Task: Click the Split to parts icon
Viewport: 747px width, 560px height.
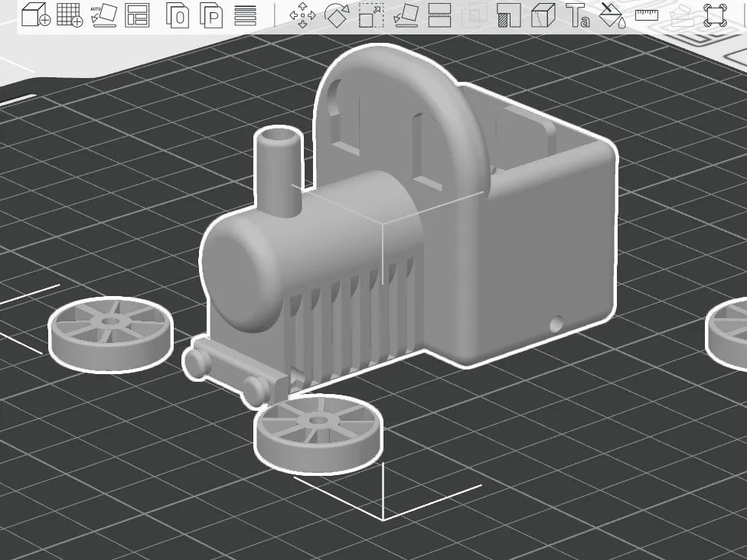Action: click(211, 15)
